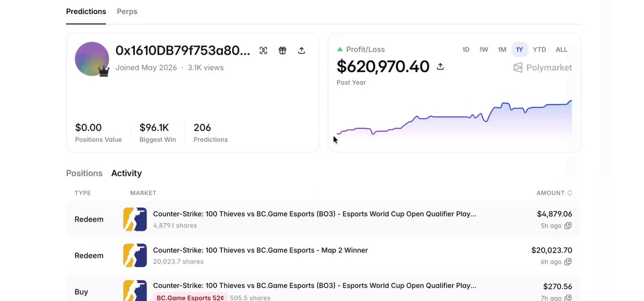Open transaction link icon on 7h ago row
The width and height of the screenshot is (644, 301).
pyautogui.click(x=568, y=298)
